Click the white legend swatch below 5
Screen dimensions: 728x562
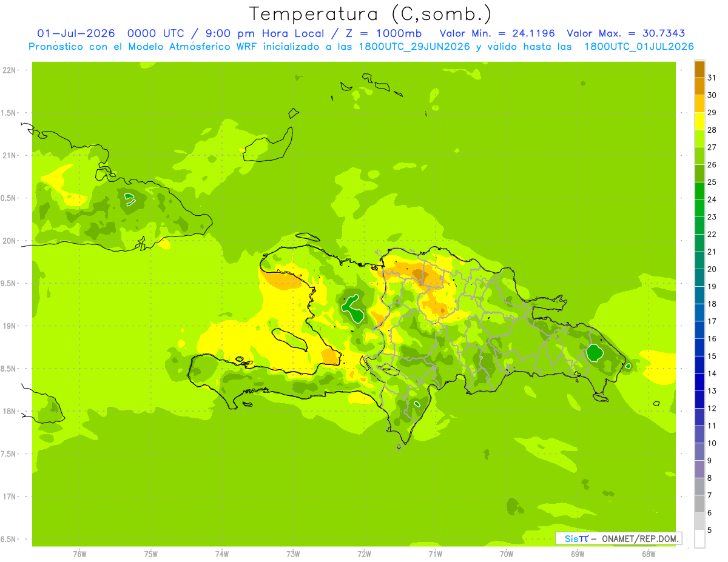(x=699, y=539)
